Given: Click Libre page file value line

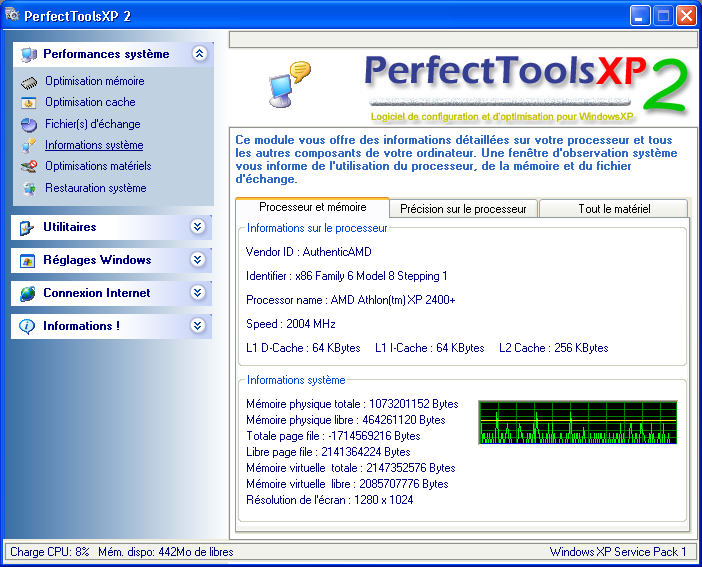Looking at the screenshot, I should [x=328, y=452].
